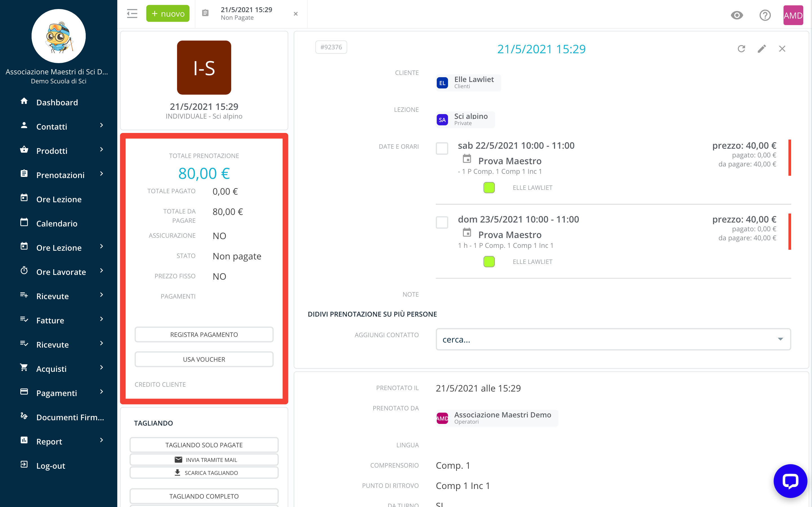Click the refresh icon in booking header
Screen dimensions: 812x507
click(x=741, y=49)
